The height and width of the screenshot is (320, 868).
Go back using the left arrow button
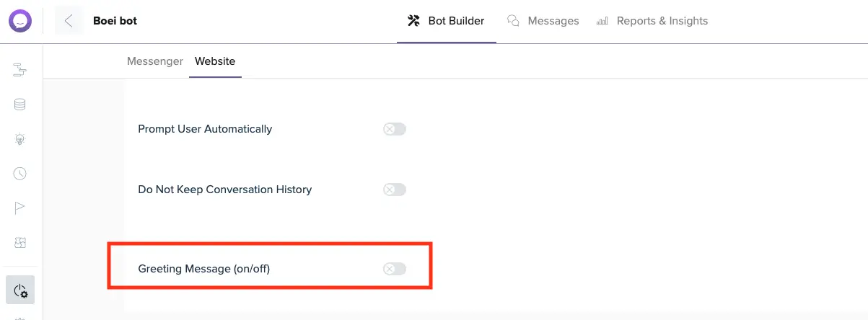click(x=69, y=21)
